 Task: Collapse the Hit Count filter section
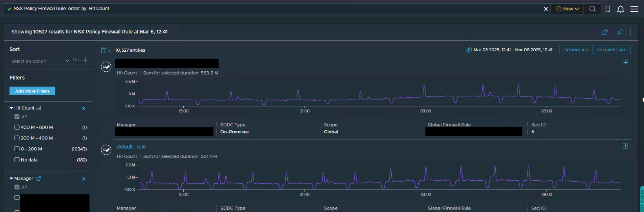(11, 108)
